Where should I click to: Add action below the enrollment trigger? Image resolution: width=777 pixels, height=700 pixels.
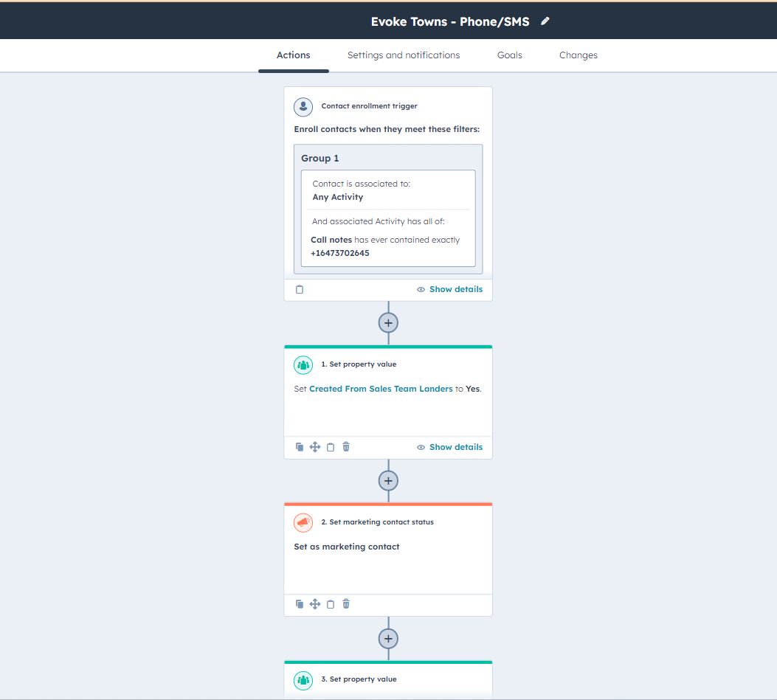click(388, 323)
